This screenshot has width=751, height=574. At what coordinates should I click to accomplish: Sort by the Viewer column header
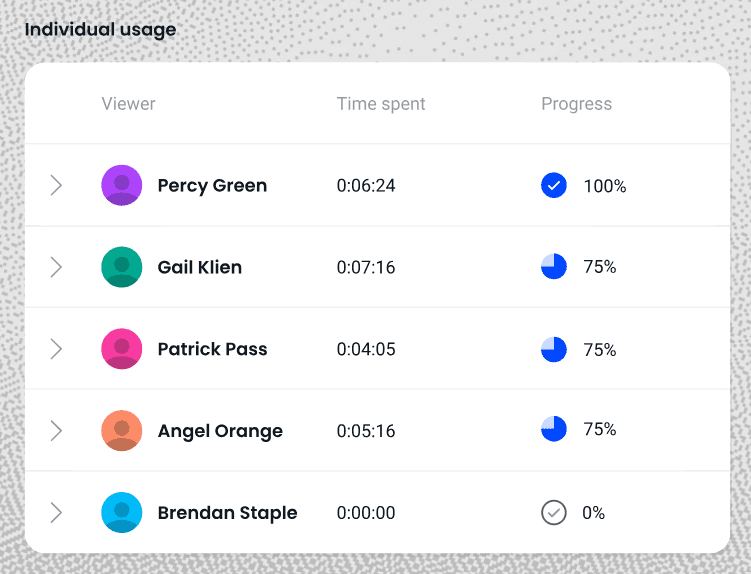(128, 104)
